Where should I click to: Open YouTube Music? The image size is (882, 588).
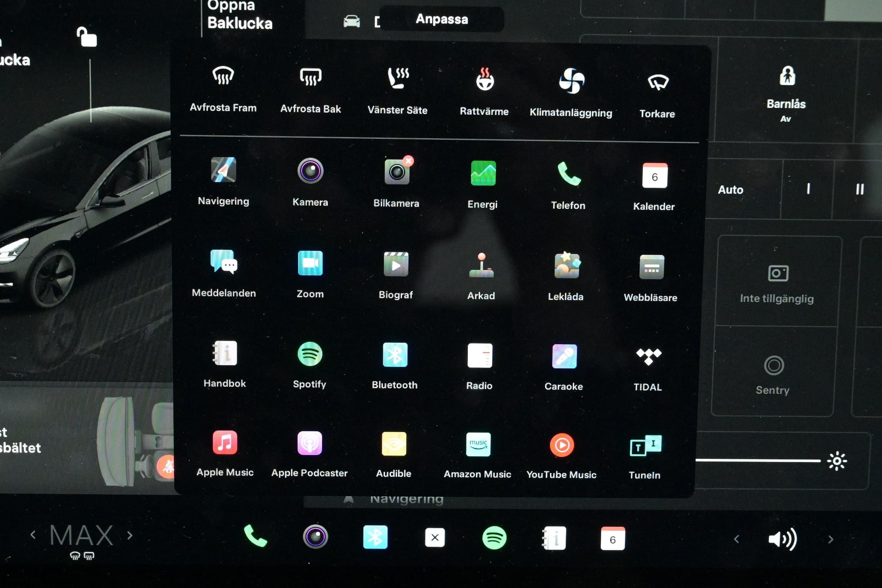tap(562, 456)
